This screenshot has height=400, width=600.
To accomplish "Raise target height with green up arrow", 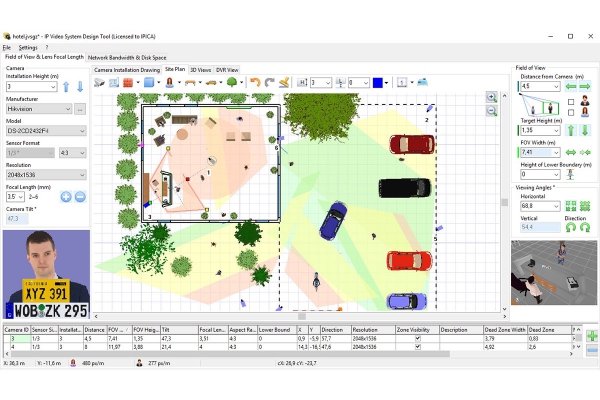I will [x=571, y=130].
